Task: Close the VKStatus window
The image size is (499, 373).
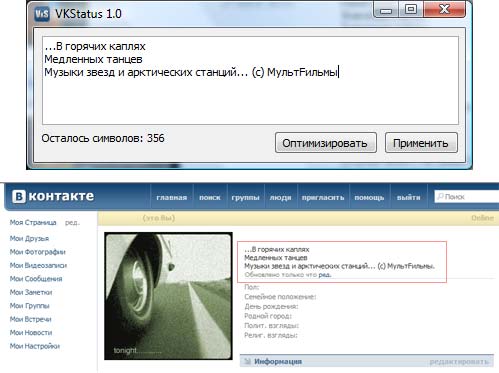Action: 444,9
